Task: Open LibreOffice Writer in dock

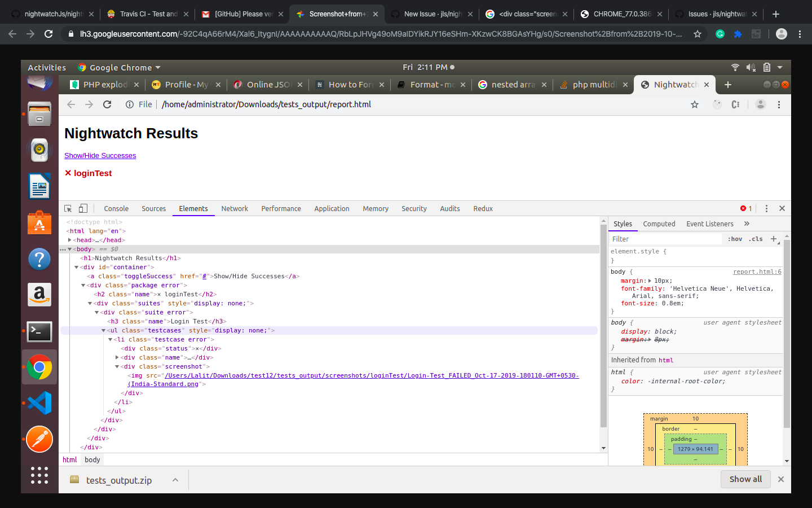Action: pyautogui.click(x=39, y=186)
